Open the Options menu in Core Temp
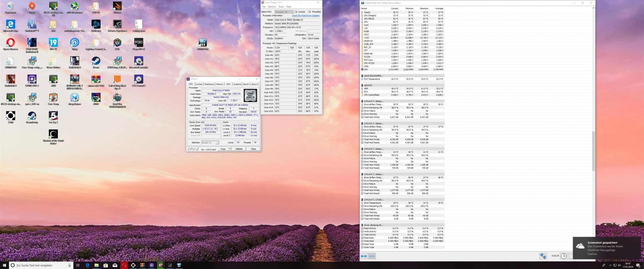Screen dimensions: 644x269 tap(272, 7)
